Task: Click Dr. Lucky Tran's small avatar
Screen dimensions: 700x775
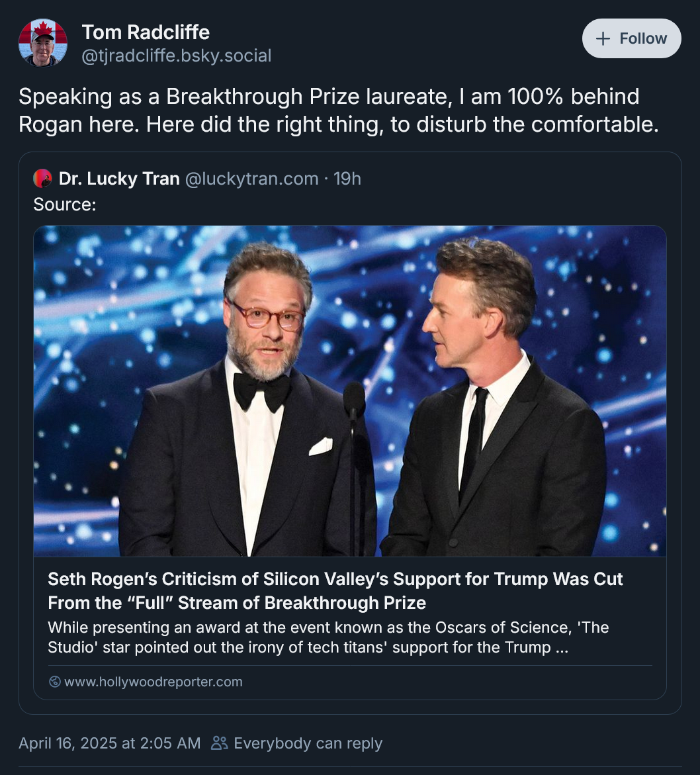Action: (42, 178)
